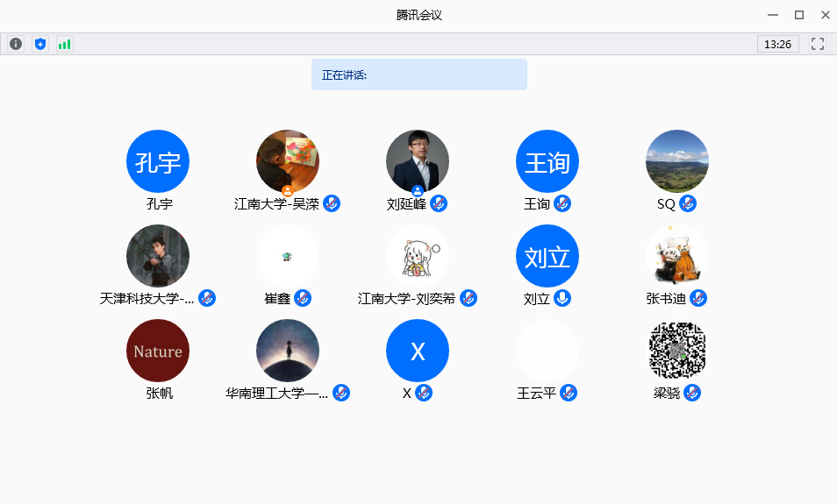Check the green network signal icon
Viewport: 837px width, 504px height.
click(x=64, y=44)
